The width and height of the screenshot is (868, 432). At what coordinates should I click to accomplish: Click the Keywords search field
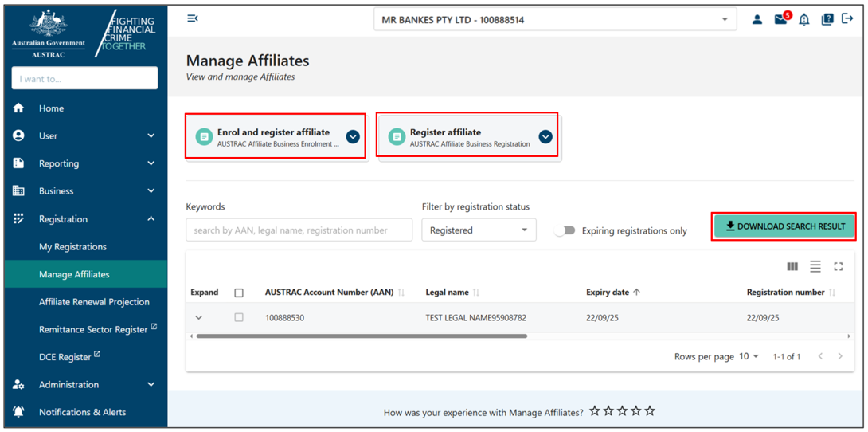[299, 230]
